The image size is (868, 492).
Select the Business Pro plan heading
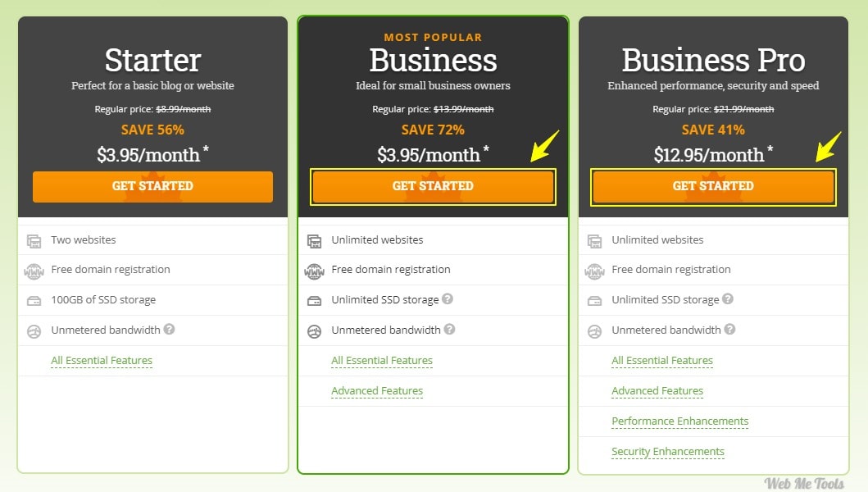(x=713, y=60)
